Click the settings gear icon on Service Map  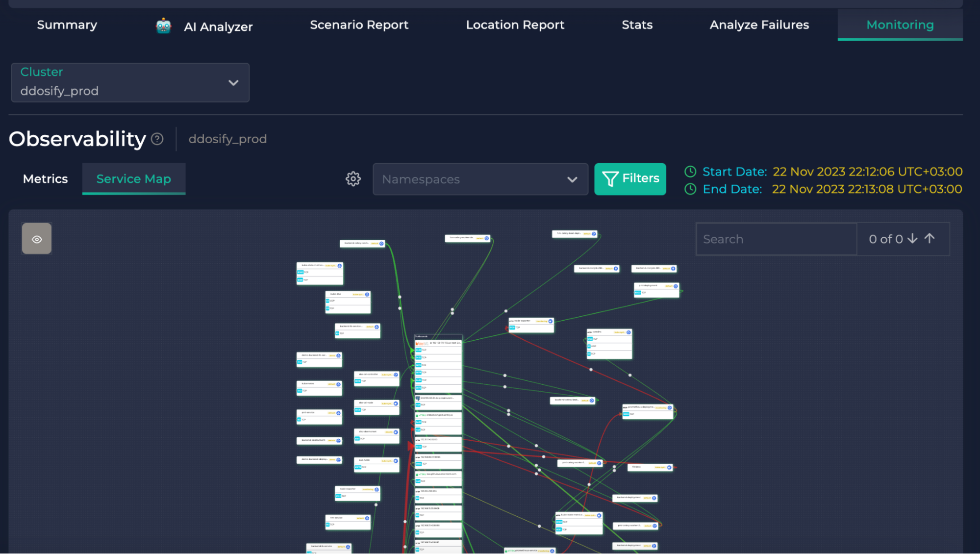pos(352,178)
